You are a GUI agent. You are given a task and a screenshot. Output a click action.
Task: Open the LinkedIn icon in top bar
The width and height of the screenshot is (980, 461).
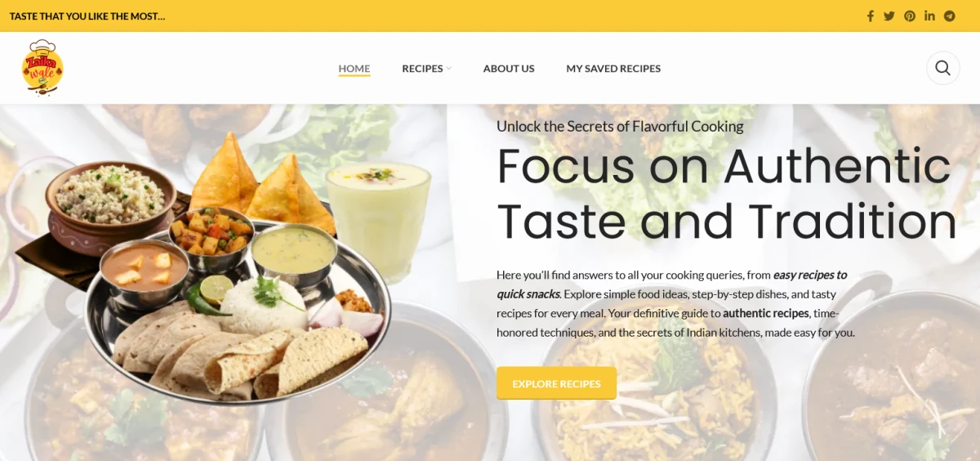pyautogui.click(x=929, y=16)
